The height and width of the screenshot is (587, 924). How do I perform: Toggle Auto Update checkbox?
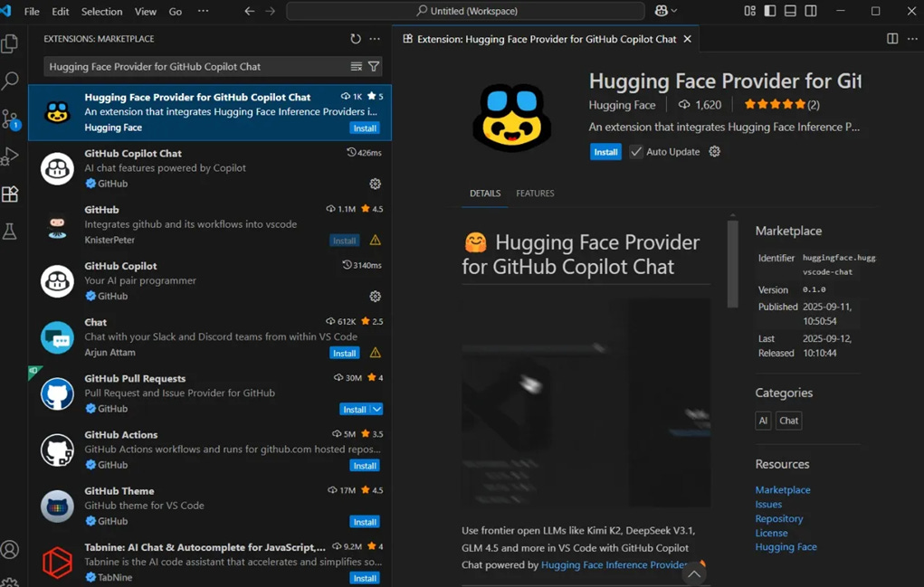click(x=636, y=152)
